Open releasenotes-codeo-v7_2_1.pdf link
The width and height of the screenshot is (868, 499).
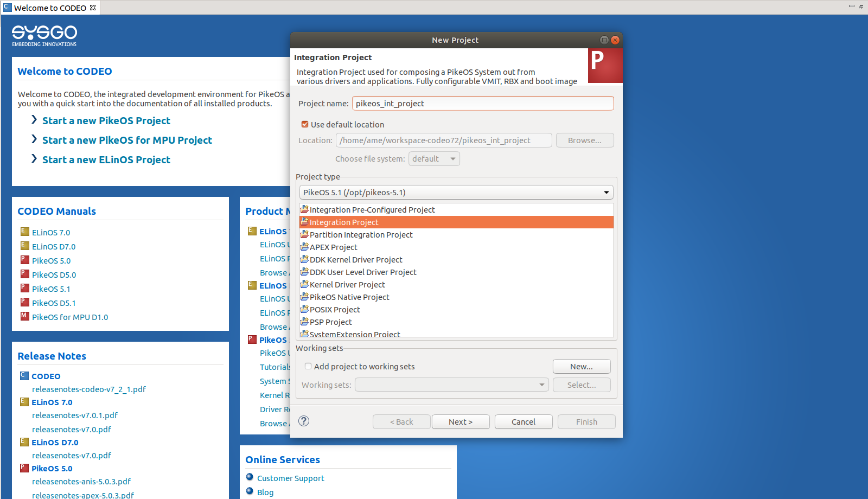tap(89, 389)
